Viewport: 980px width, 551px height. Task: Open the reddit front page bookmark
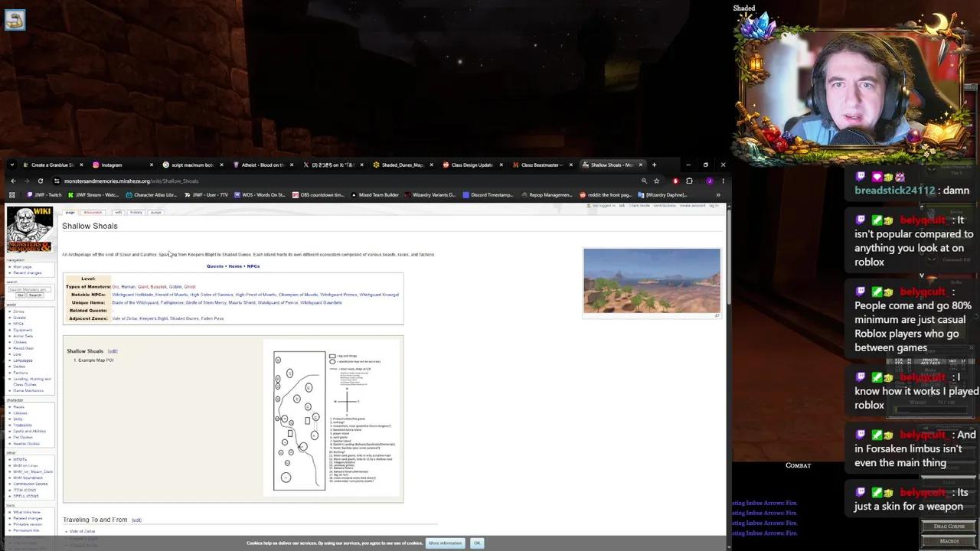coord(606,195)
